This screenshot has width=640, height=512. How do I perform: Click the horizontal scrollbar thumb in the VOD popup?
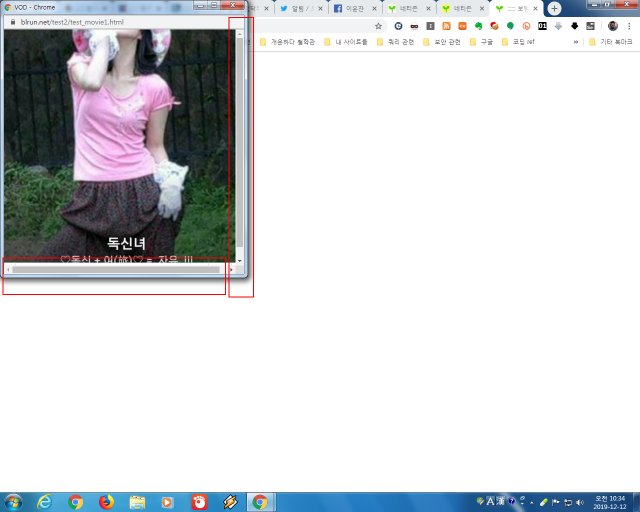pyautogui.click(x=116, y=269)
